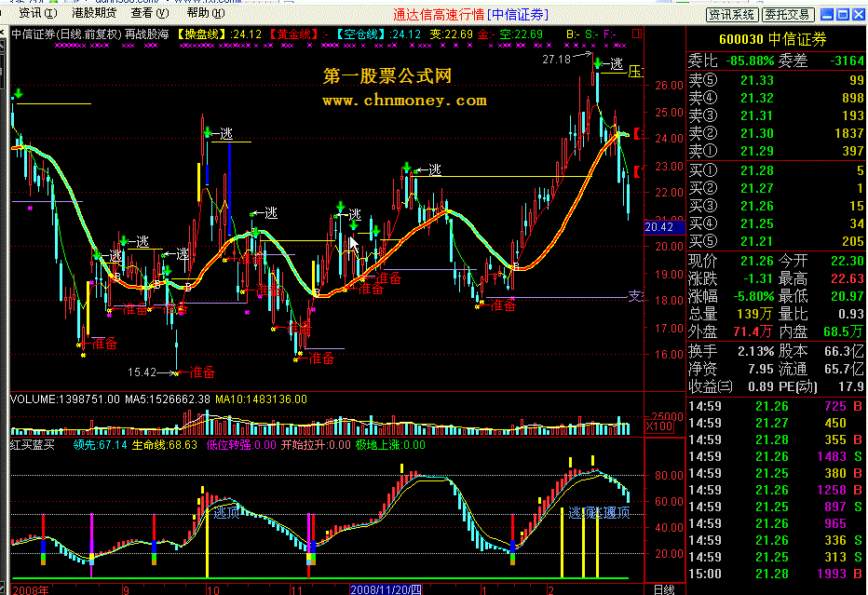Click the PE(动) 17.9 value

coord(853,386)
